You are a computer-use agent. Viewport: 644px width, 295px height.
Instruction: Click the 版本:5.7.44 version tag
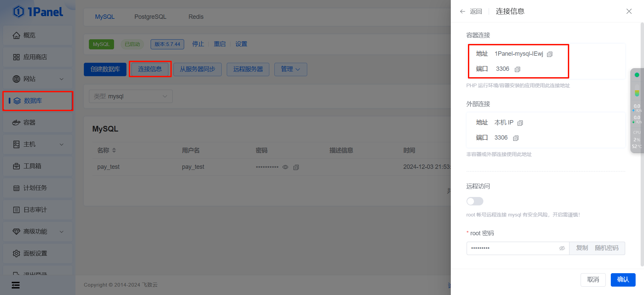[x=167, y=44]
